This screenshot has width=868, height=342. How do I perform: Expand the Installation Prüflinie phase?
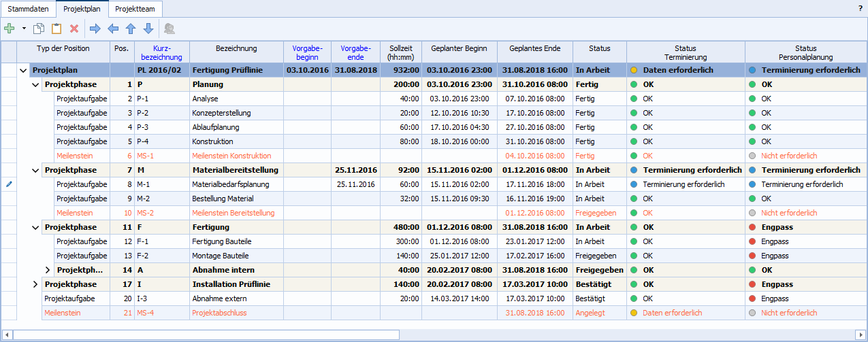click(35, 284)
